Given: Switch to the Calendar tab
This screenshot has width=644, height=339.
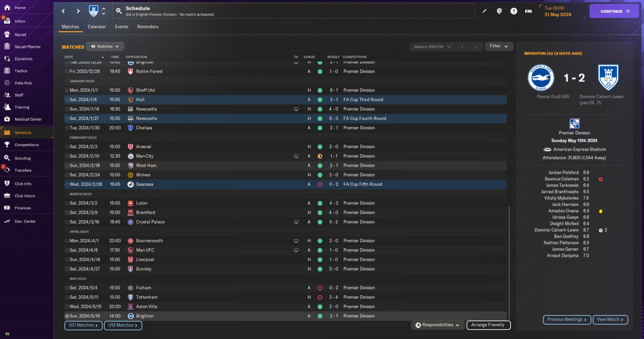Looking at the screenshot, I should point(97,27).
